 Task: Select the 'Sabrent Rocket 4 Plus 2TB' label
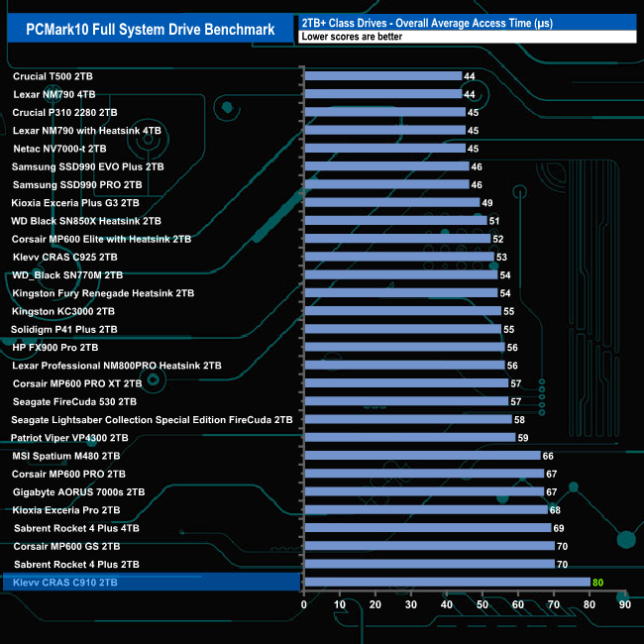tap(77, 565)
